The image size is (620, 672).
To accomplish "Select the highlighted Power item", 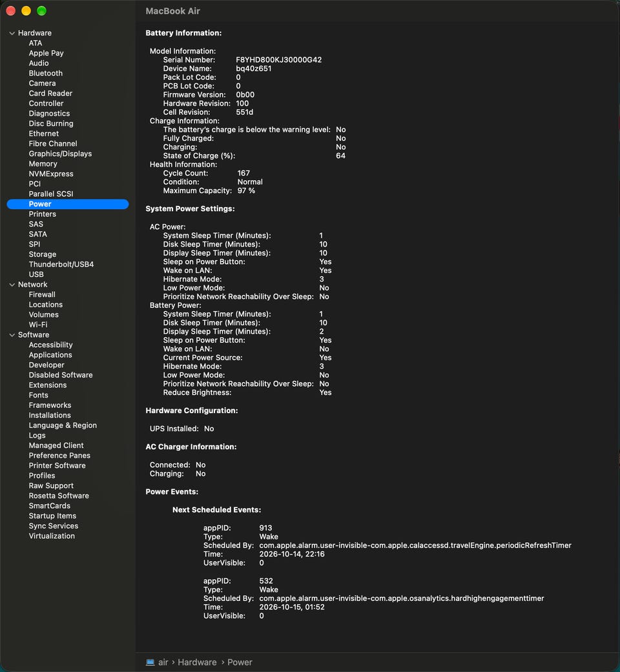I will 68,204.
